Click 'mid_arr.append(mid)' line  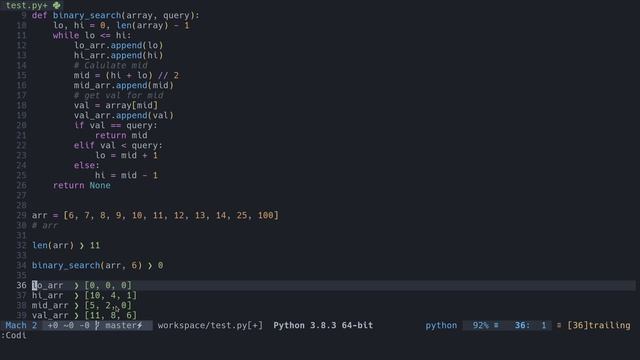coord(124,85)
